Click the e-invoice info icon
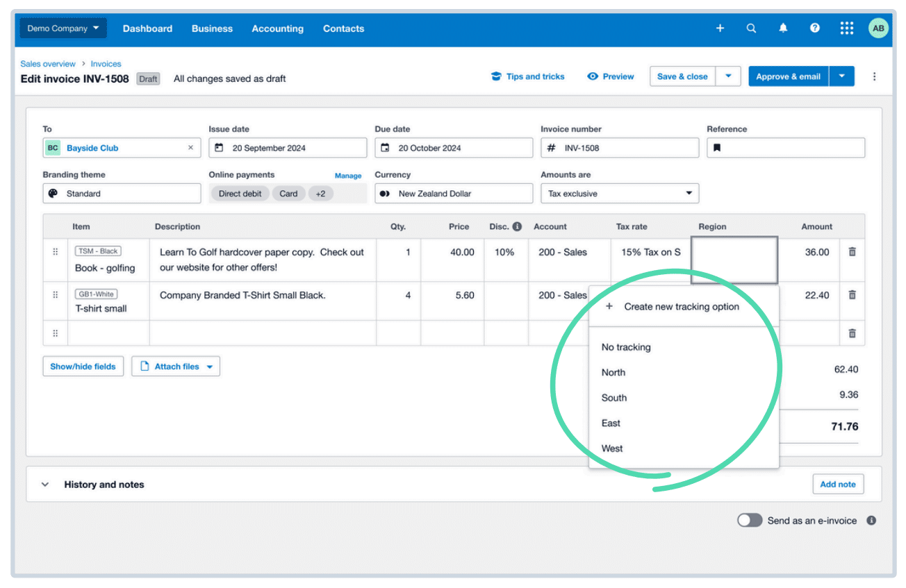 tap(871, 521)
